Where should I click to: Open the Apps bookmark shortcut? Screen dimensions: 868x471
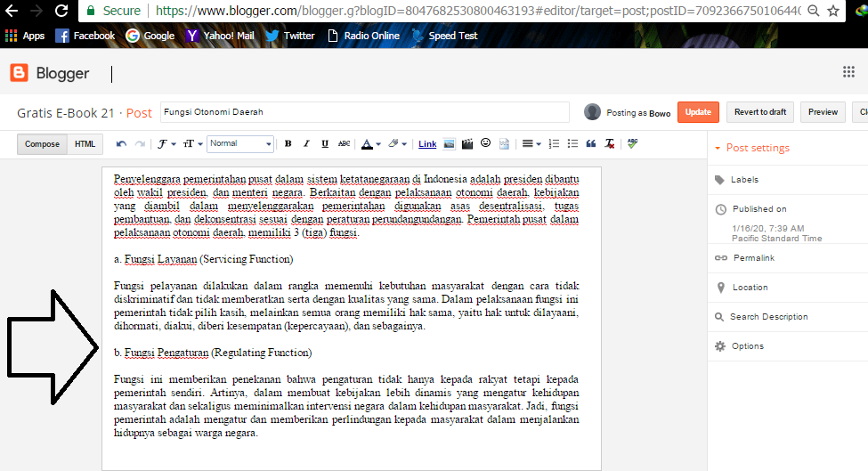(25, 36)
